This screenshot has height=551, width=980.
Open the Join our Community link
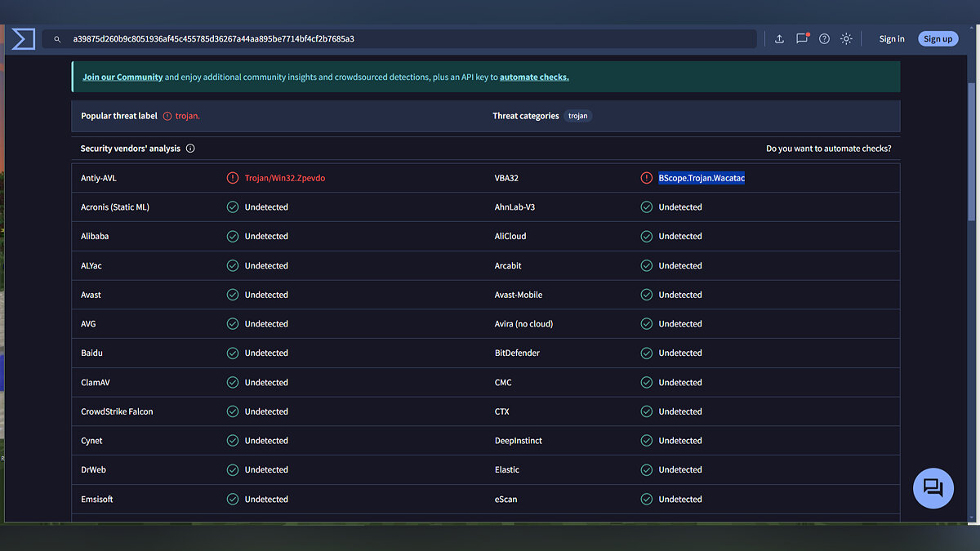pyautogui.click(x=122, y=78)
